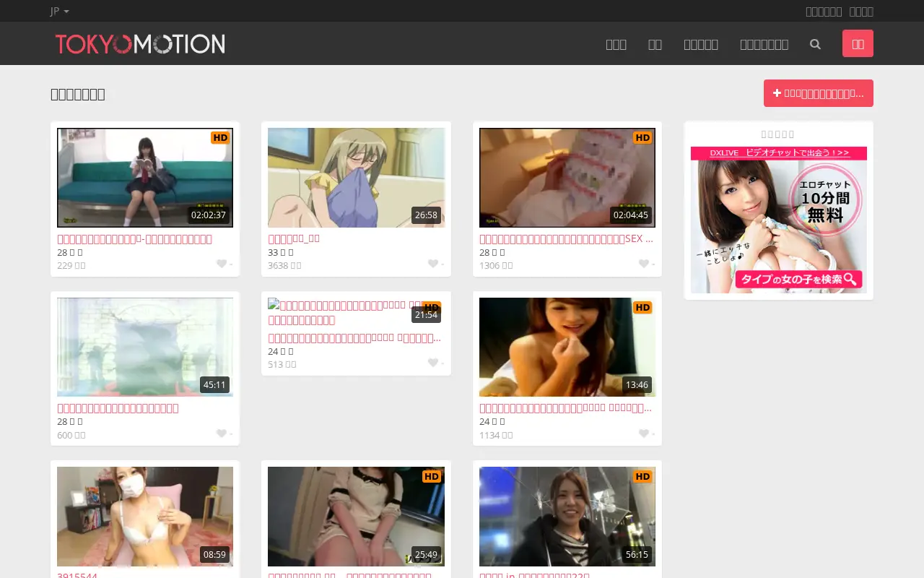Click HD badge on the 13:46 video
Viewport: 924px width, 578px height.
[642, 307]
